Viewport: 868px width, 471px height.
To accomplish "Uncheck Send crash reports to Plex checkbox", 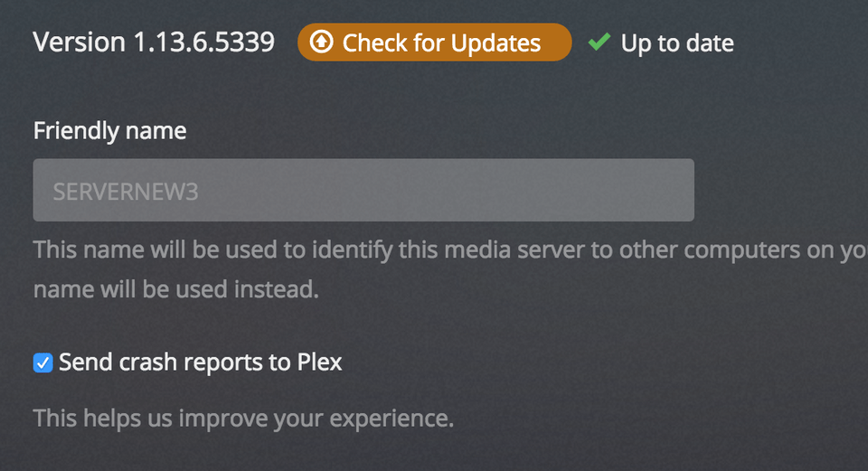I will (x=42, y=363).
